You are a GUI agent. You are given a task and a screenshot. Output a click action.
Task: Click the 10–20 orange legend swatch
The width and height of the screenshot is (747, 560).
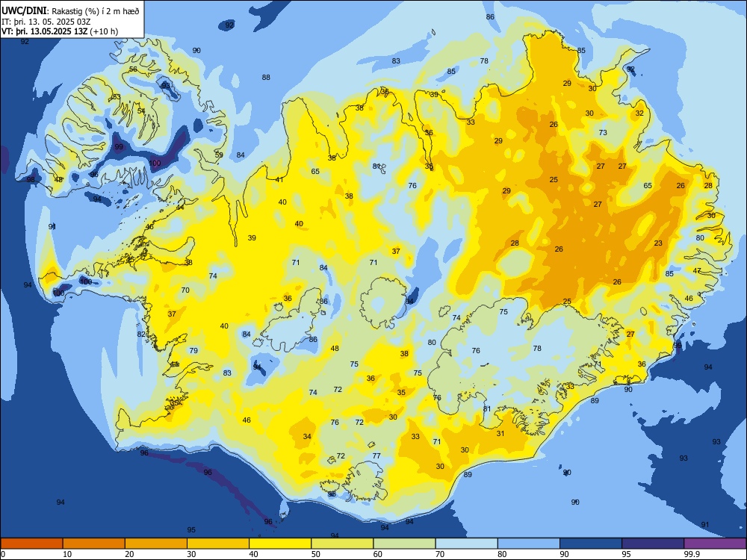[94, 544]
